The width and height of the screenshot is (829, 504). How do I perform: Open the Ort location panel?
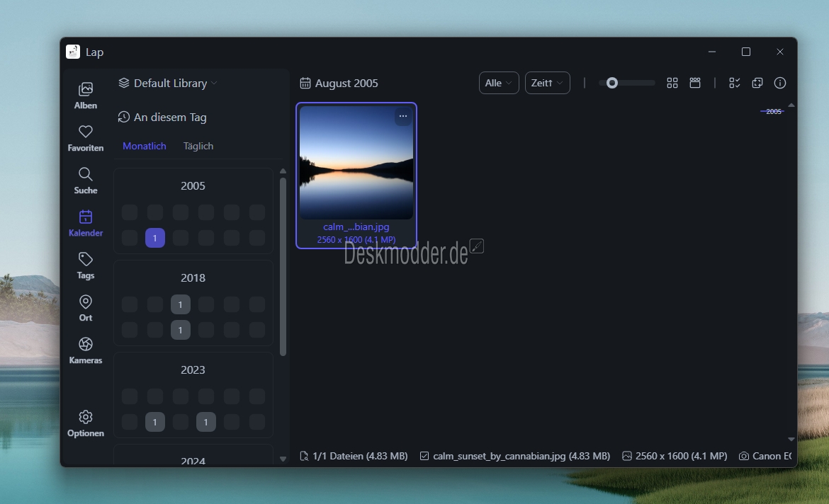tap(86, 308)
